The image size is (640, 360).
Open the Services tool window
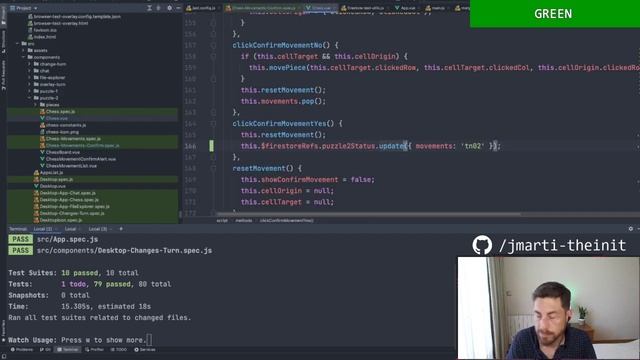(145, 350)
